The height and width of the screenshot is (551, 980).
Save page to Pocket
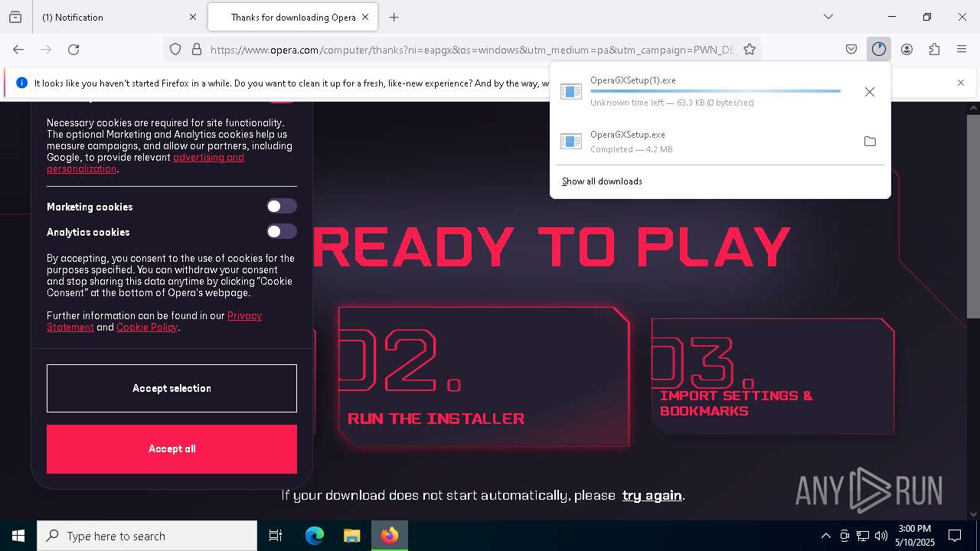851,49
